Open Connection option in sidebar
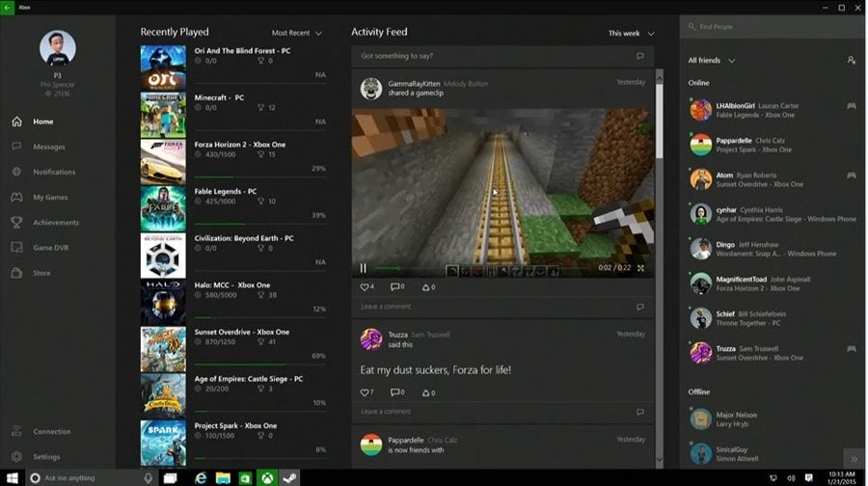Screen dimensions: 868x486 pyautogui.click(x=41, y=431)
